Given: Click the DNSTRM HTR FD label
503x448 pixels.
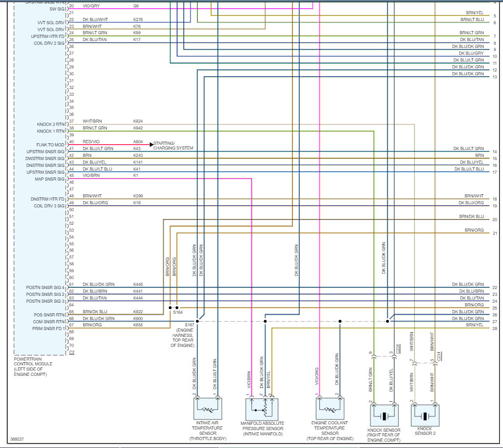Looking at the screenshot, I should click(48, 199).
